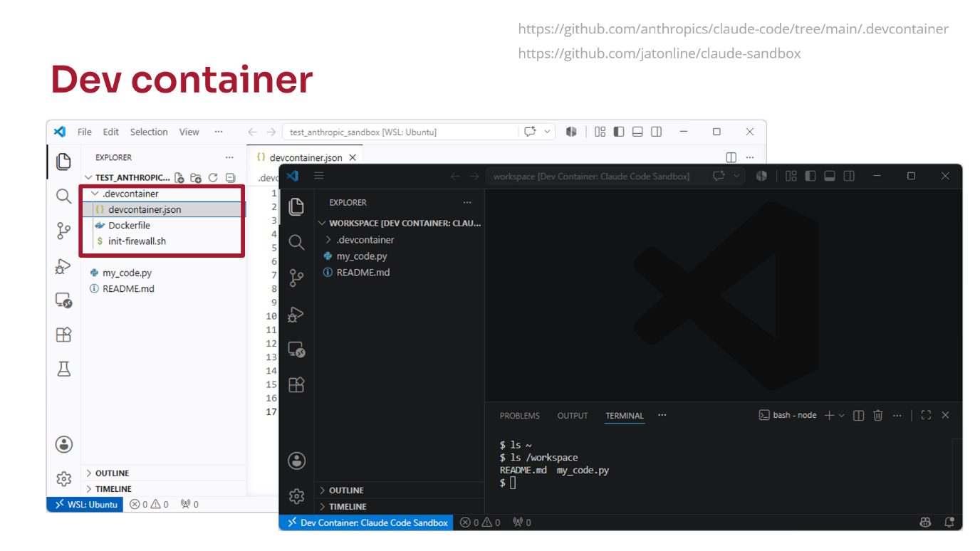Toggle secondary side bar in light window
The height and width of the screenshot is (551, 980).
tap(657, 132)
